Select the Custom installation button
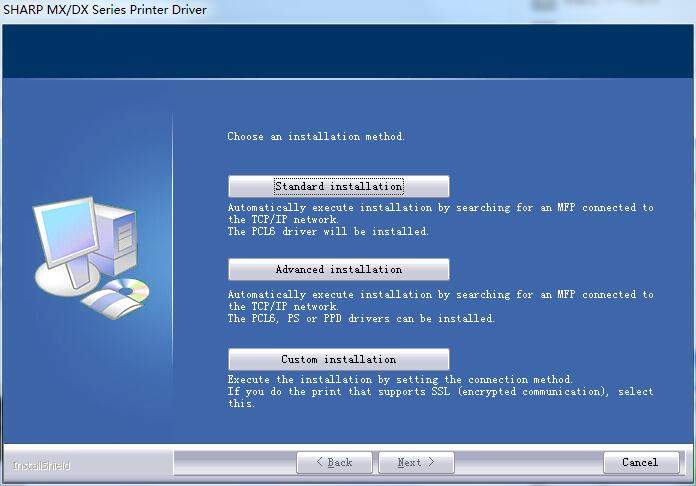 coord(338,360)
